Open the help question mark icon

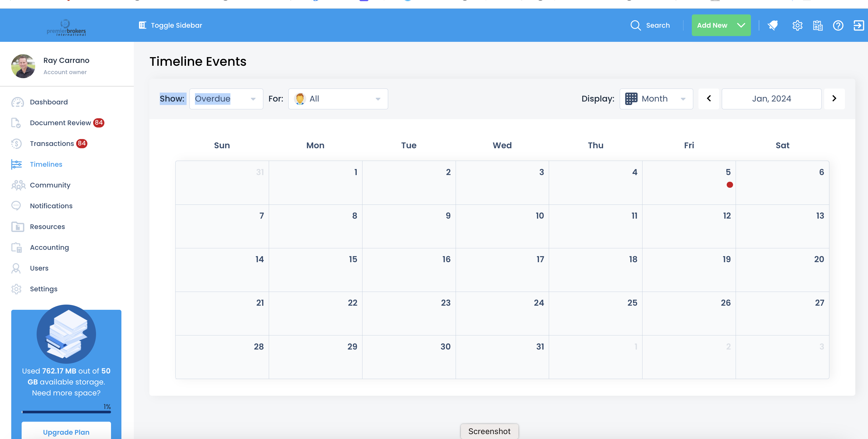838,25
